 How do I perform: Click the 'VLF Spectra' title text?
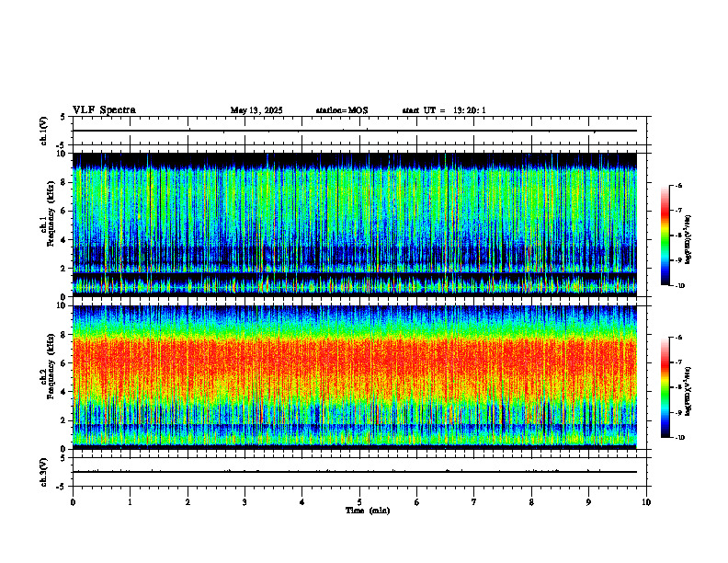(104, 110)
